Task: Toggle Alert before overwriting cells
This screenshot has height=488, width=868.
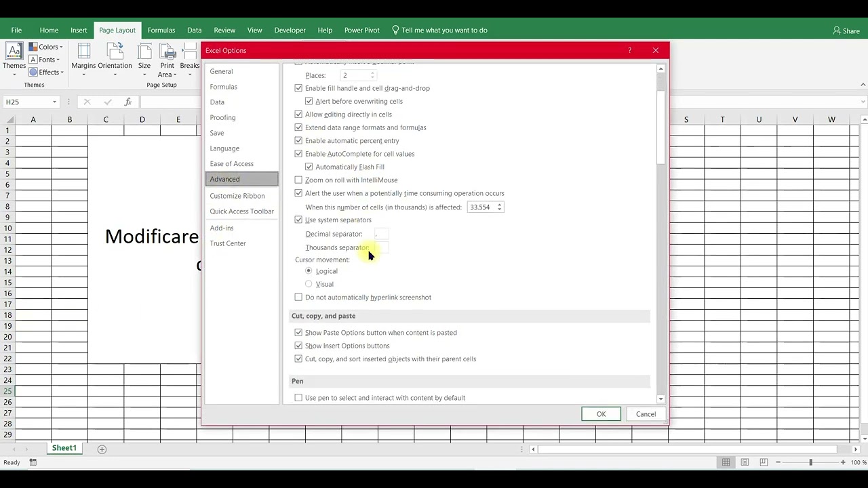Action: tap(309, 101)
